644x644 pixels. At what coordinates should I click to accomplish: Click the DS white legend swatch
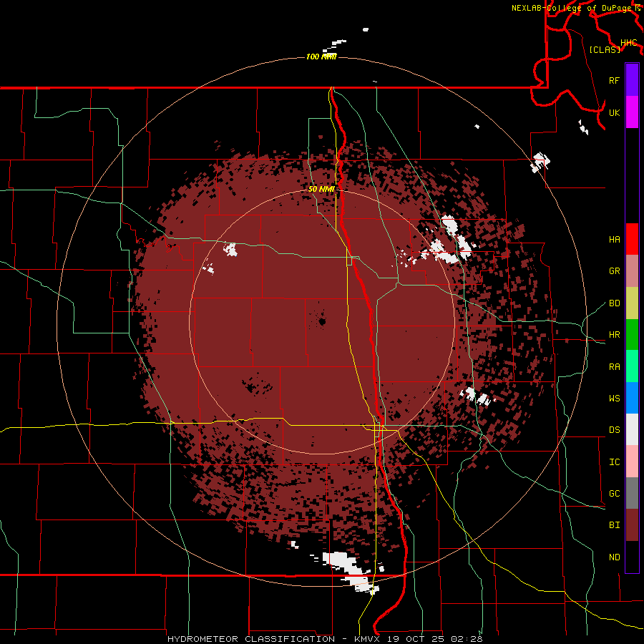[x=632, y=429]
